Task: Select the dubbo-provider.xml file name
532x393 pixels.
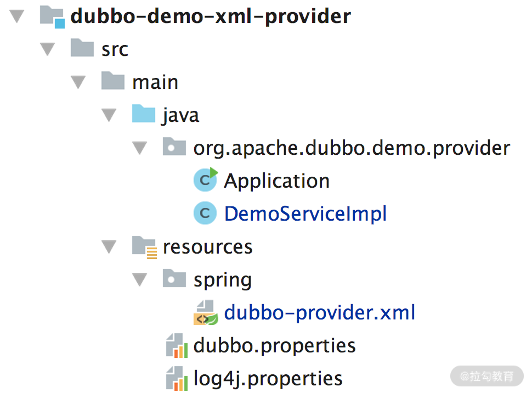Action: pos(319,313)
